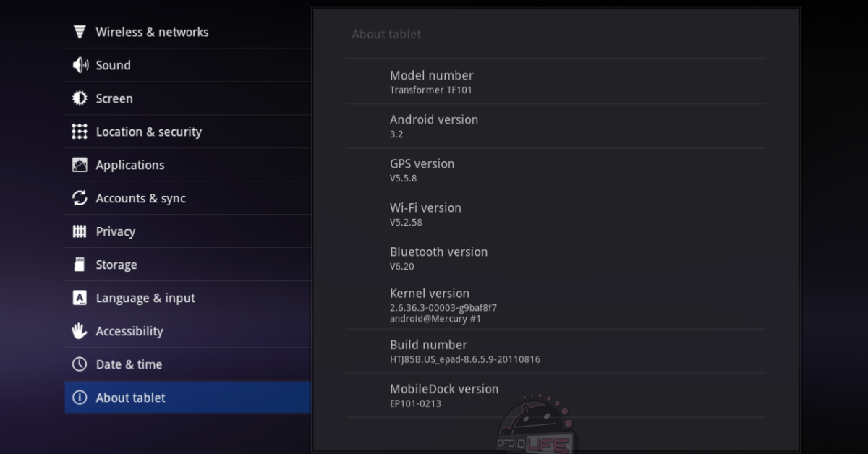This screenshot has height=454, width=868.
Task: Click the Sound speaker icon
Action: coord(80,65)
